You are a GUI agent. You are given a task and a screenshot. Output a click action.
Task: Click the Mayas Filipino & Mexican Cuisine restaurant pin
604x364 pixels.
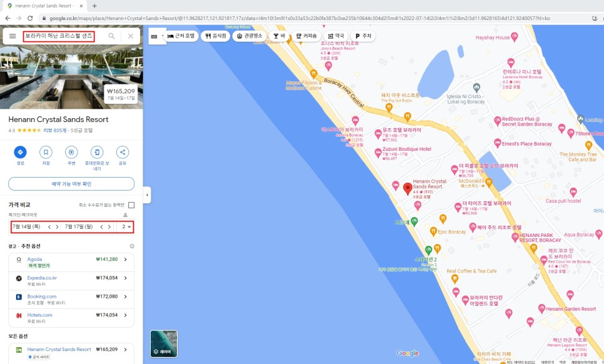[313, 73]
